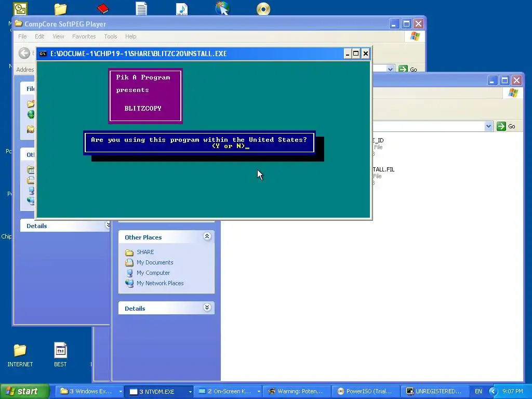Open the Favorites menu
The image size is (532, 399).
click(x=84, y=36)
